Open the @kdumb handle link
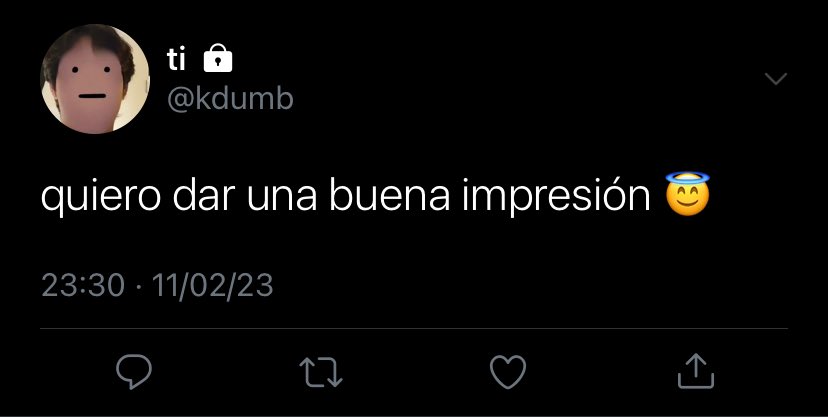 (230, 99)
